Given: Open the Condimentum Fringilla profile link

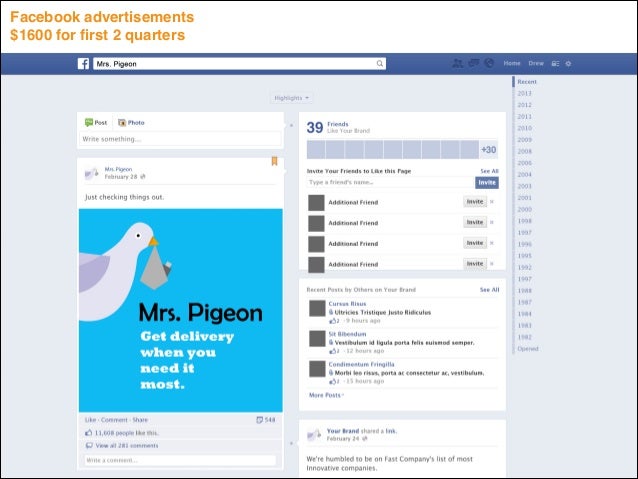Looking at the screenshot, I should coord(361,364).
